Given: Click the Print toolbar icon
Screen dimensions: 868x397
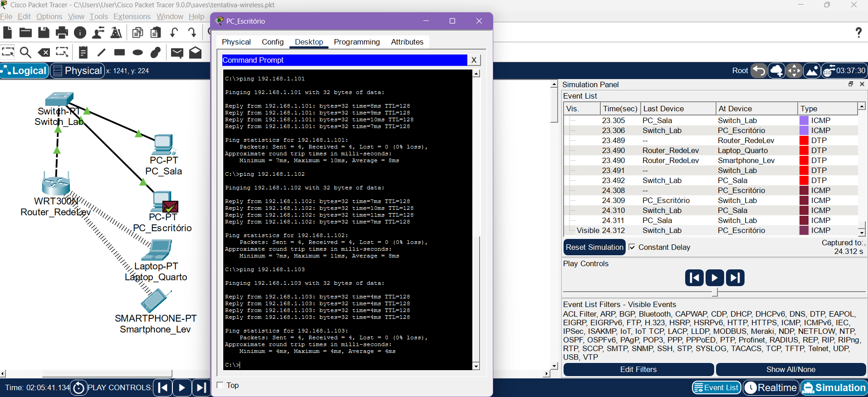Looking at the screenshot, I should (62, 33).
